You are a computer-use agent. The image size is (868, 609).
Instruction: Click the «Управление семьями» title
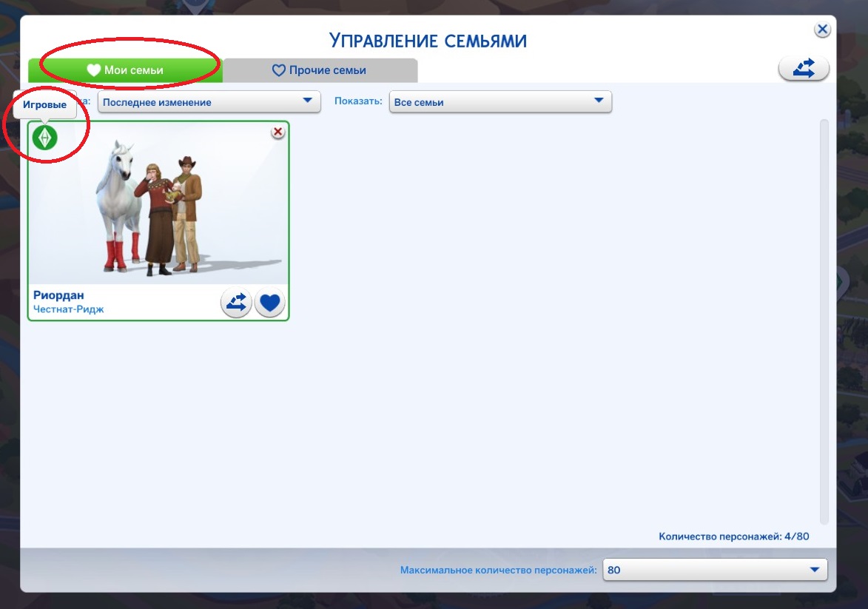[x=428, y=41]
